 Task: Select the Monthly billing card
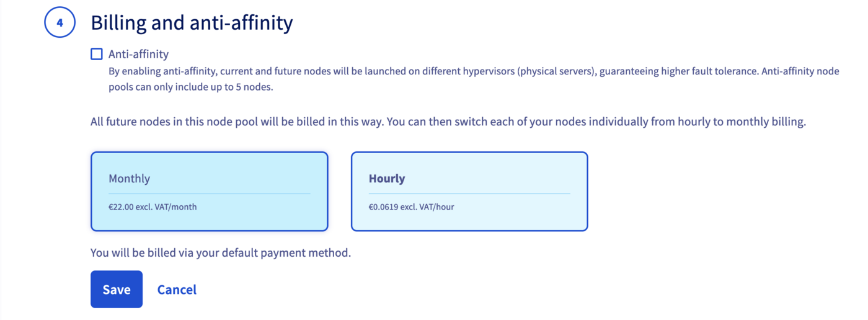click(209, 191)
